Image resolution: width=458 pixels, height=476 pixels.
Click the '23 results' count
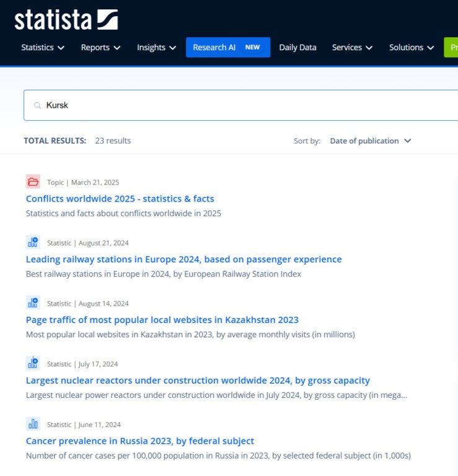pos(113,141)
